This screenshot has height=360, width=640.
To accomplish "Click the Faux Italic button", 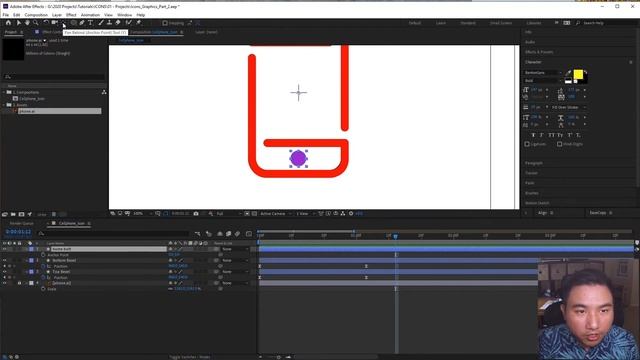I will coord(542,135).
